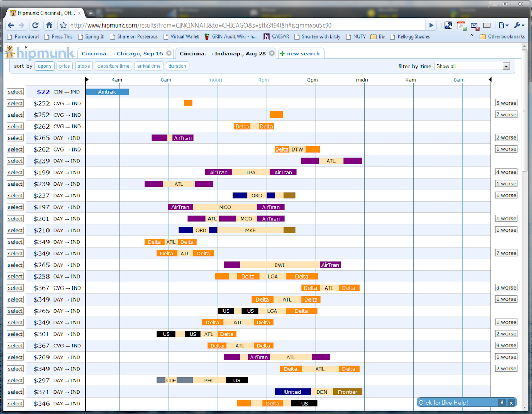The image size is (532, 414).
Task: Click the Frontier flight segment bar
Action: pyautogui.click(x=348, y=392)
